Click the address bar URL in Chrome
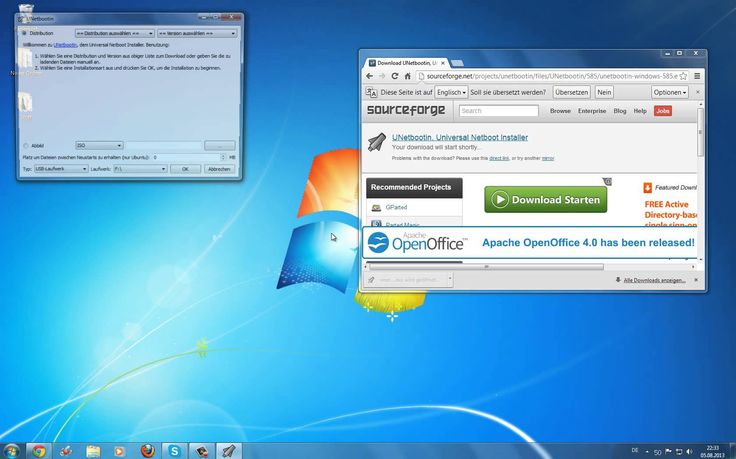The height and width of the screenshot is (459, 736). (552, 76)
